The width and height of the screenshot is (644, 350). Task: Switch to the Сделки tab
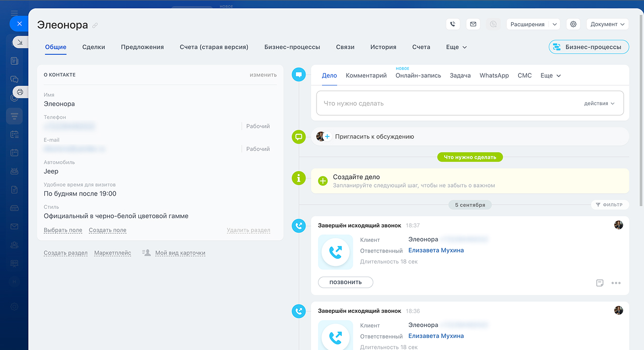click(x=94, y=47)
